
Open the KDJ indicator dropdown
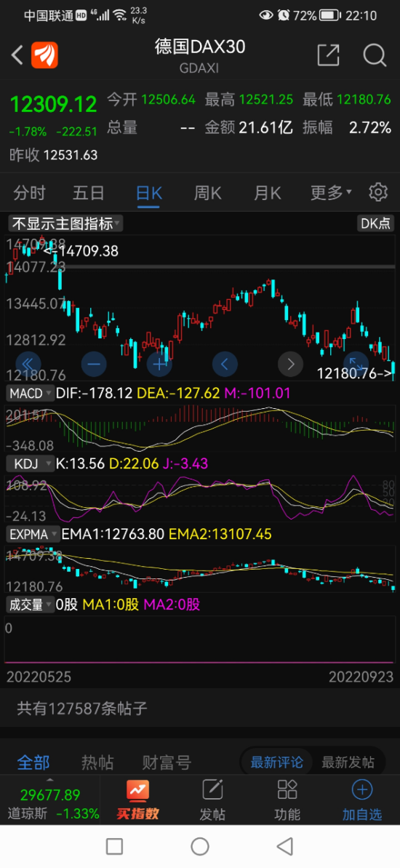(30, 463)
